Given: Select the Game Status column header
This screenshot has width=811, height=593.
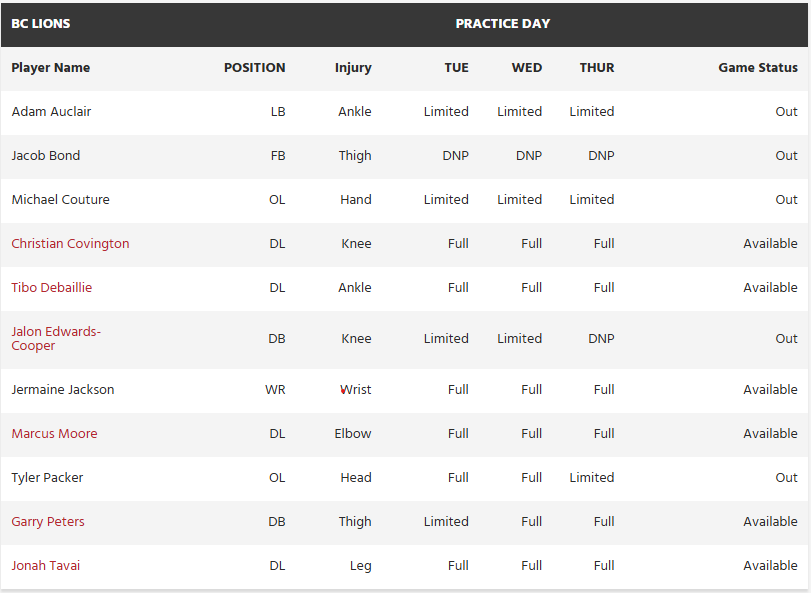Looking at the screenshot, I should pos(758,68).
